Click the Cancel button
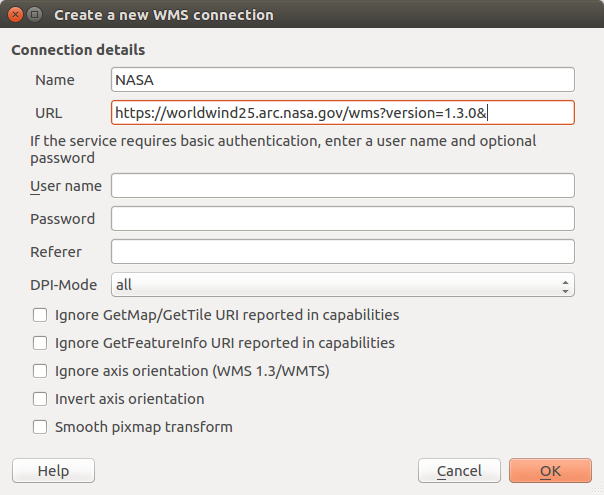This screenshot has height=495, width=604. (x=459, y=471)
